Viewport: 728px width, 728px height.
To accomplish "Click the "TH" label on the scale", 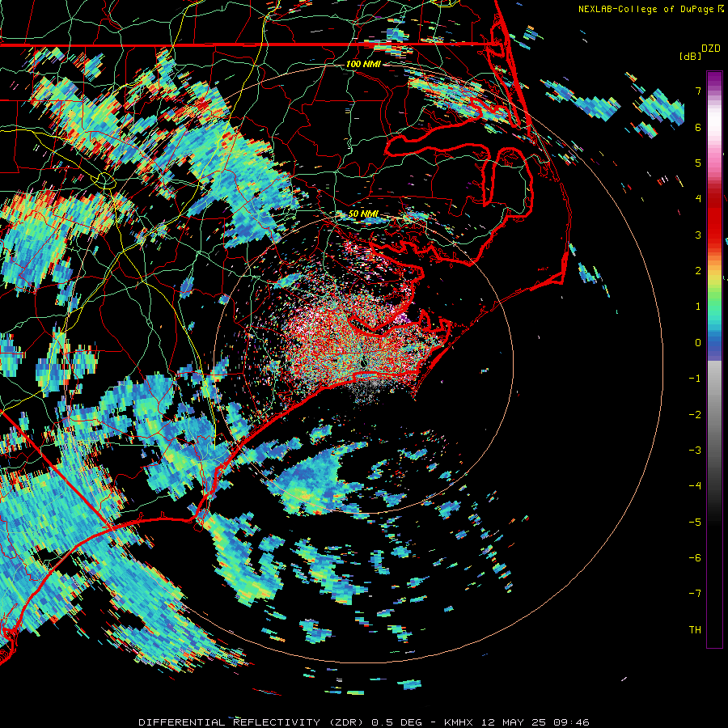I will [695, 630].
